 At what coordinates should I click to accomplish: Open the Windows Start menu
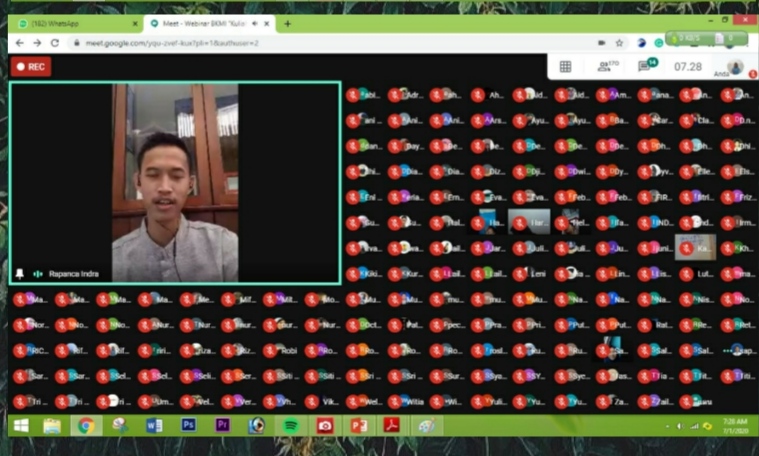[x=19, y=425]
